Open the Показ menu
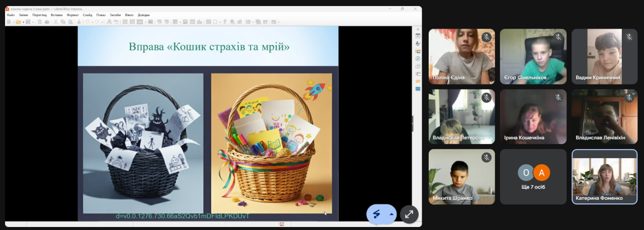 [x=101, y=15]
